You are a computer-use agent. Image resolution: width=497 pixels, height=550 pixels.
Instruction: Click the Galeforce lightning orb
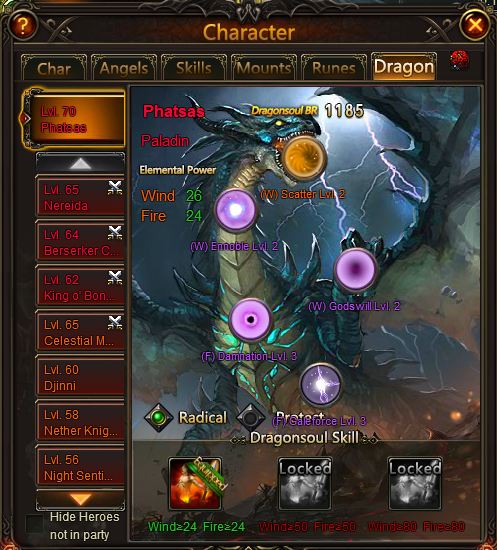(321, 384)
